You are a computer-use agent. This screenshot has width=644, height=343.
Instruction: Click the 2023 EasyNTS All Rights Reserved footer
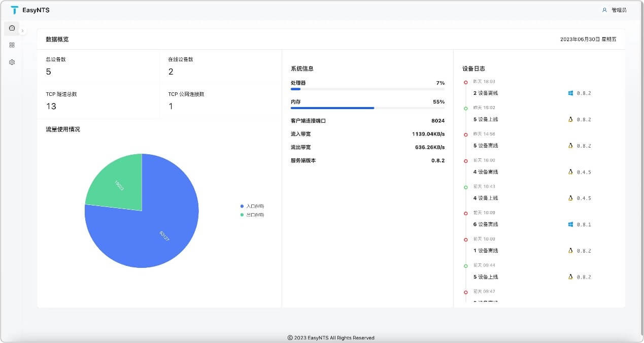pyautogui.click(x=331, y=338)
